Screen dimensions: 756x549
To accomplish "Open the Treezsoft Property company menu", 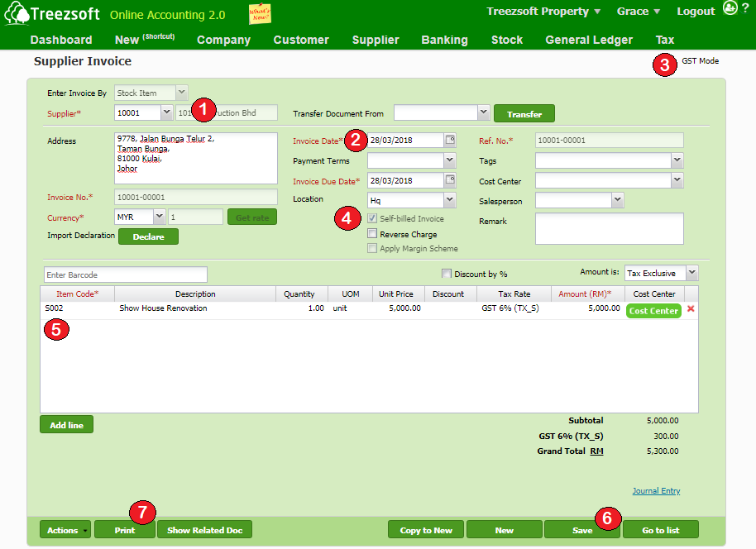I will [x=543, y=11].
